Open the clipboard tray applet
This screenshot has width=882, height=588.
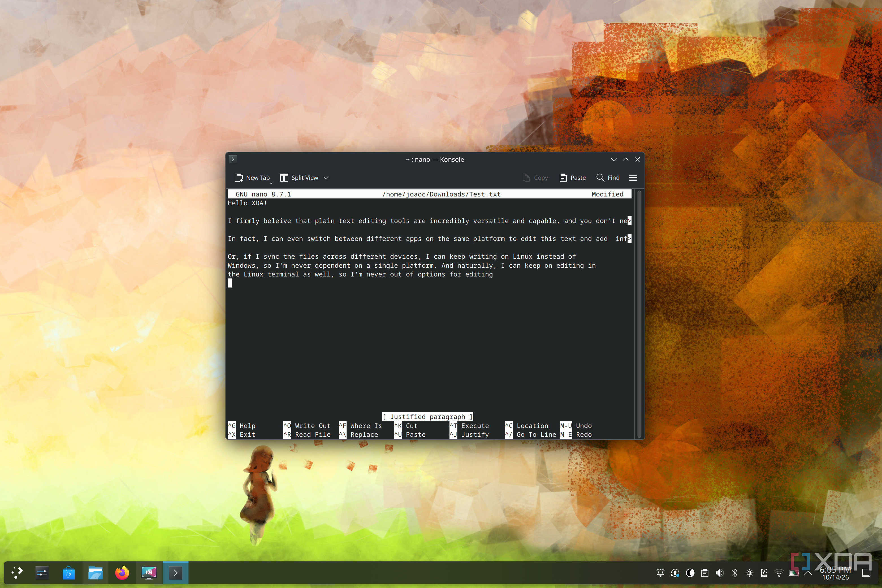pyautogui.click(x=705, y=573)
